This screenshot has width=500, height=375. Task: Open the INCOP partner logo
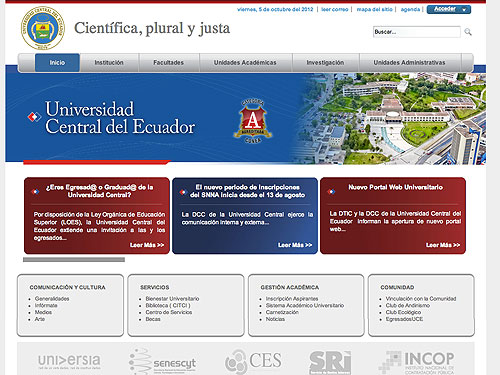(x=416, y=363)
